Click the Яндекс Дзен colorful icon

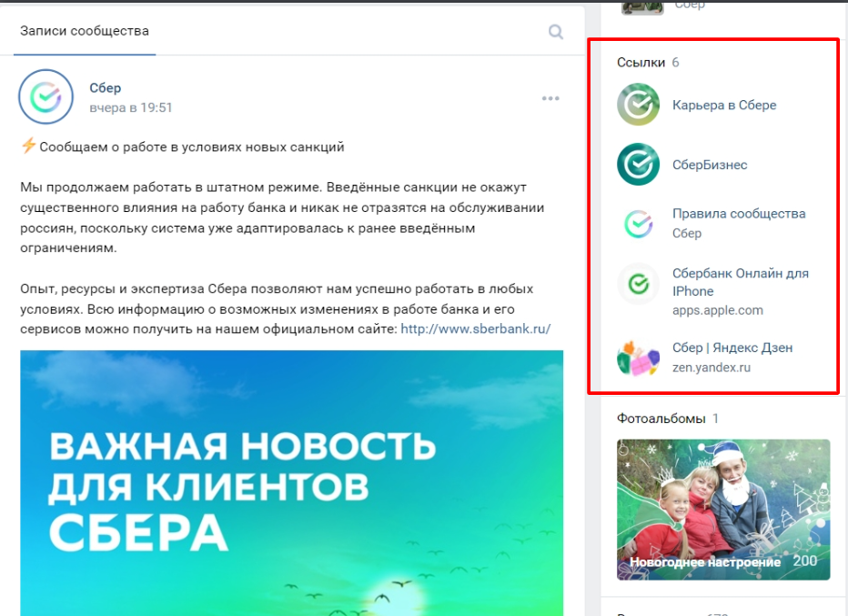(638, 357)
